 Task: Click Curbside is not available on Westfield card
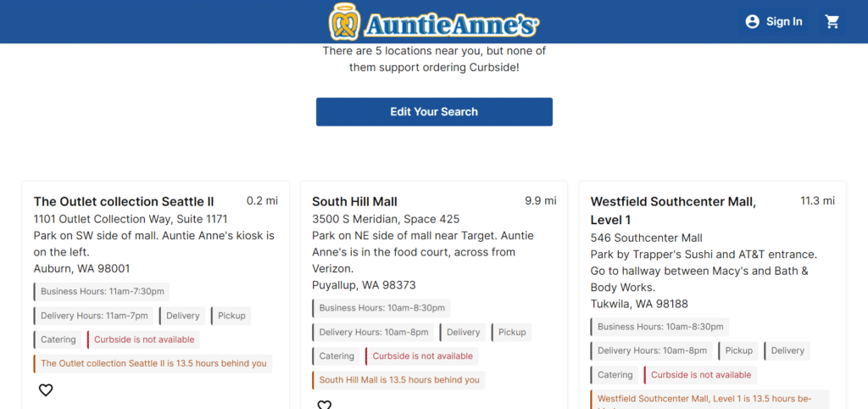pos(700,375)
